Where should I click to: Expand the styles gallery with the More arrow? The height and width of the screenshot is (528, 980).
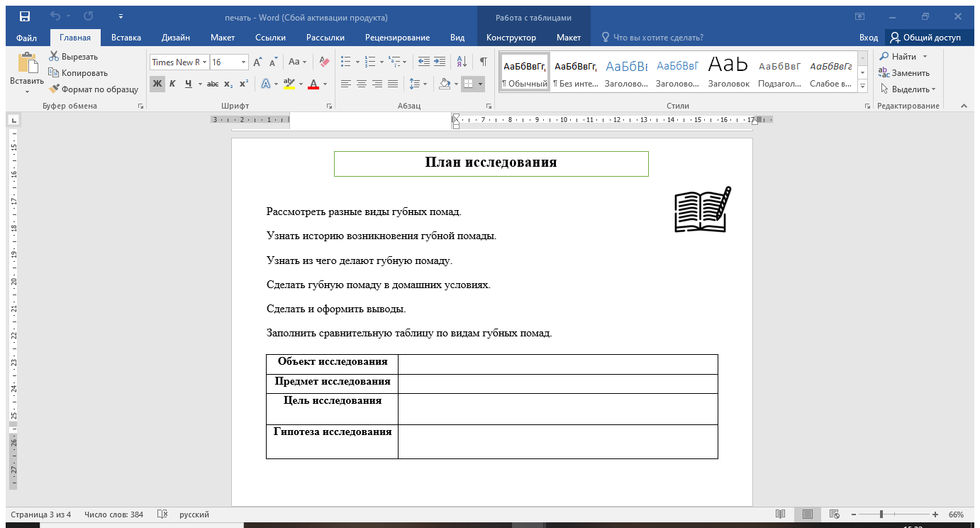click(863, 86)
